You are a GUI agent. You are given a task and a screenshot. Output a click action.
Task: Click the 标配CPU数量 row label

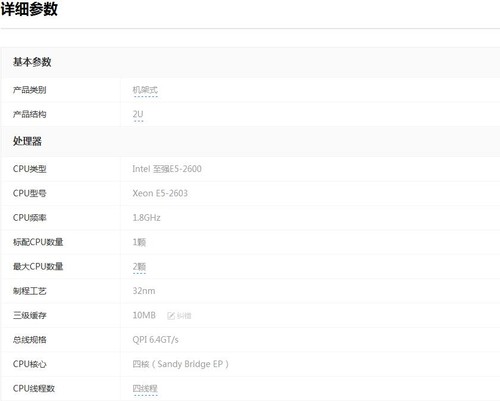(x=38, y=242)
